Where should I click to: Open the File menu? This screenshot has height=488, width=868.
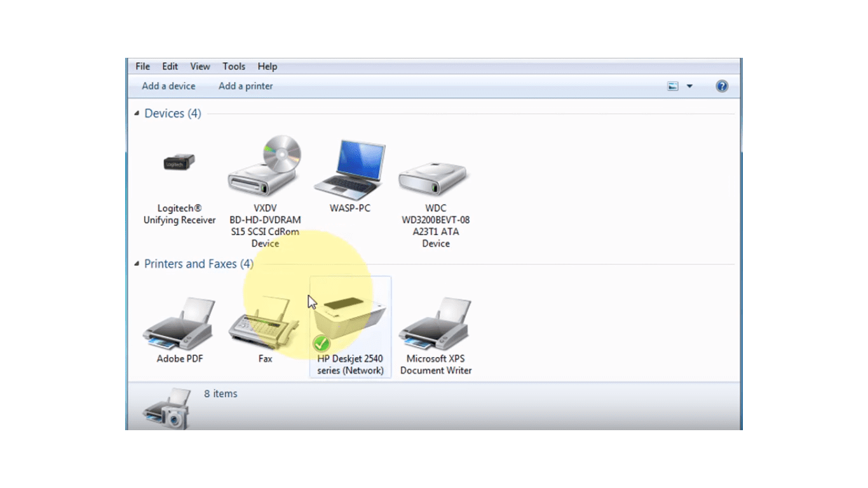click(142, 66)
